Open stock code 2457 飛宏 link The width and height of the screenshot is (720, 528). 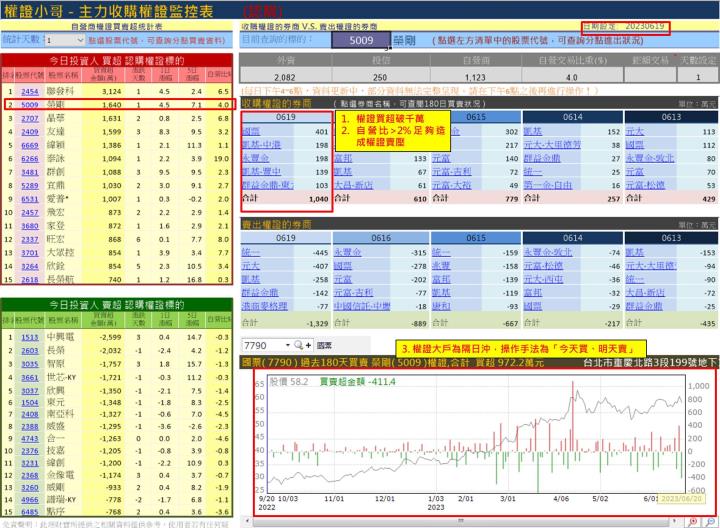point(29,213)
